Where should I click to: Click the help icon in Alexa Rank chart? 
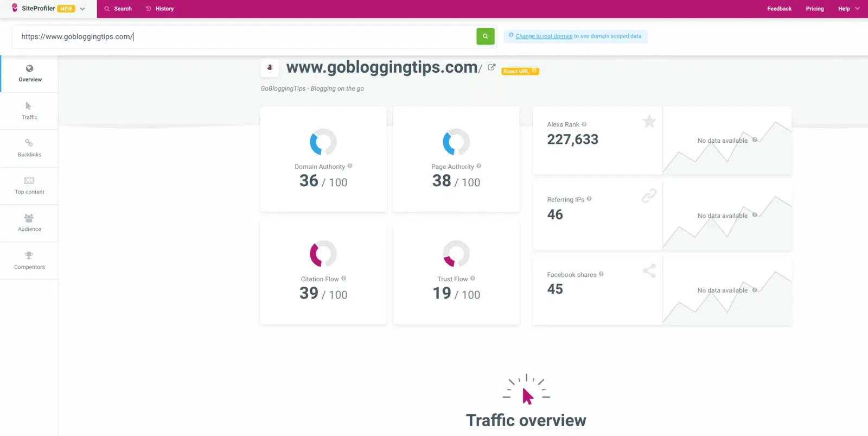[755, 140]
